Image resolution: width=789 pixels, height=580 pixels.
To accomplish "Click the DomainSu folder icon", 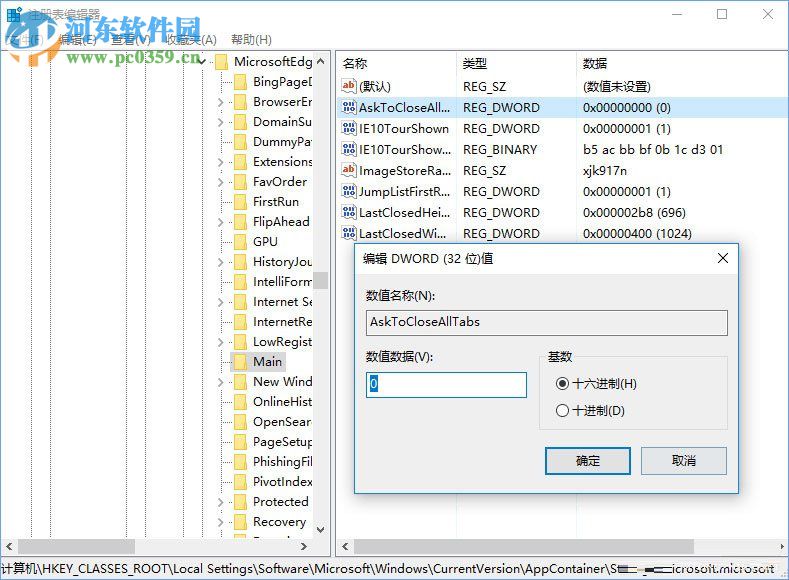I will pos(241,122).
